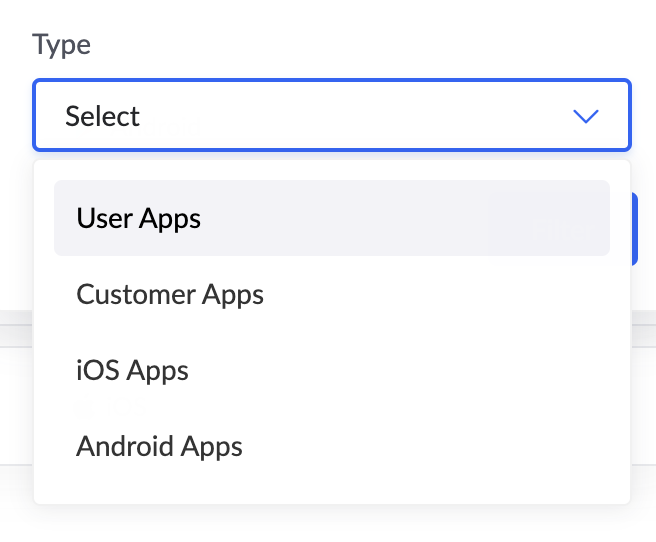Click Apps text in the iOS Apps row
This screenshot has width=656, height=542.
pos(158,371)
